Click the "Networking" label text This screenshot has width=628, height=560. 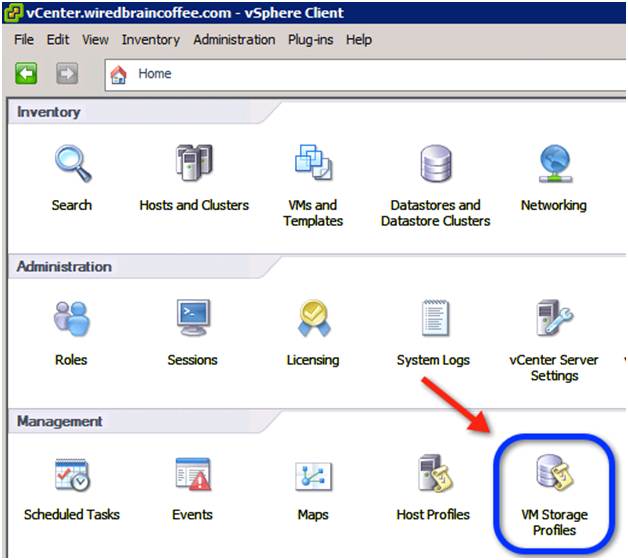(x=554, y=205)
